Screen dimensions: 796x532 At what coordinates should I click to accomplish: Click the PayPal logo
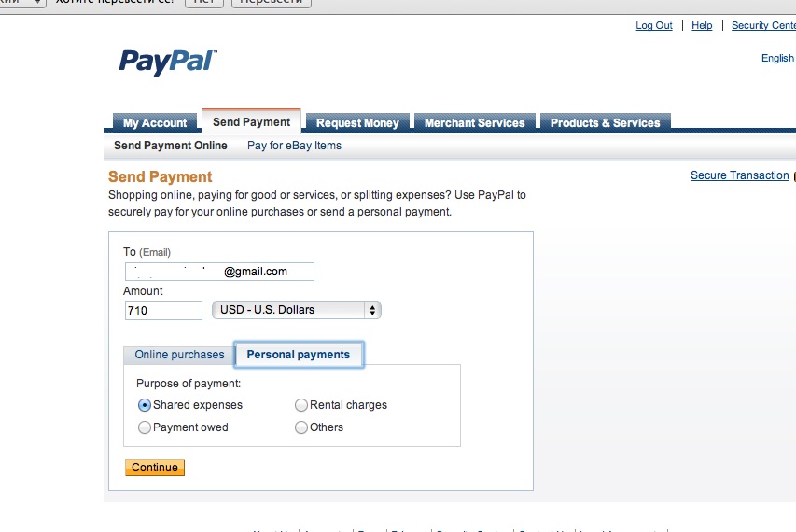tap(168, 63)
